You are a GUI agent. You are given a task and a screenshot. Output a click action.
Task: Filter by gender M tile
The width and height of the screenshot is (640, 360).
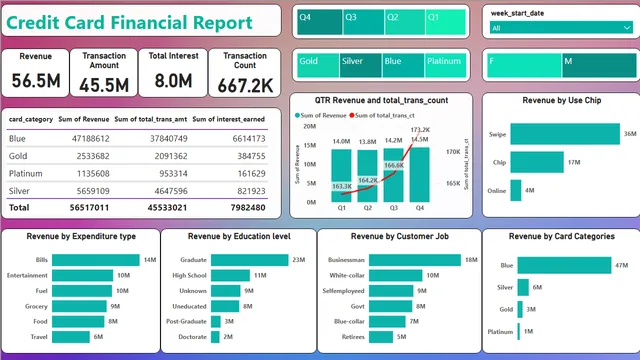tap(599, 65)
